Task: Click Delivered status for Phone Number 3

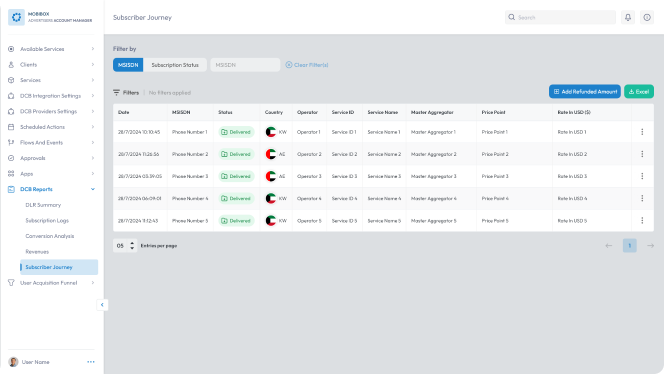Action: click(x=236, y=176)
